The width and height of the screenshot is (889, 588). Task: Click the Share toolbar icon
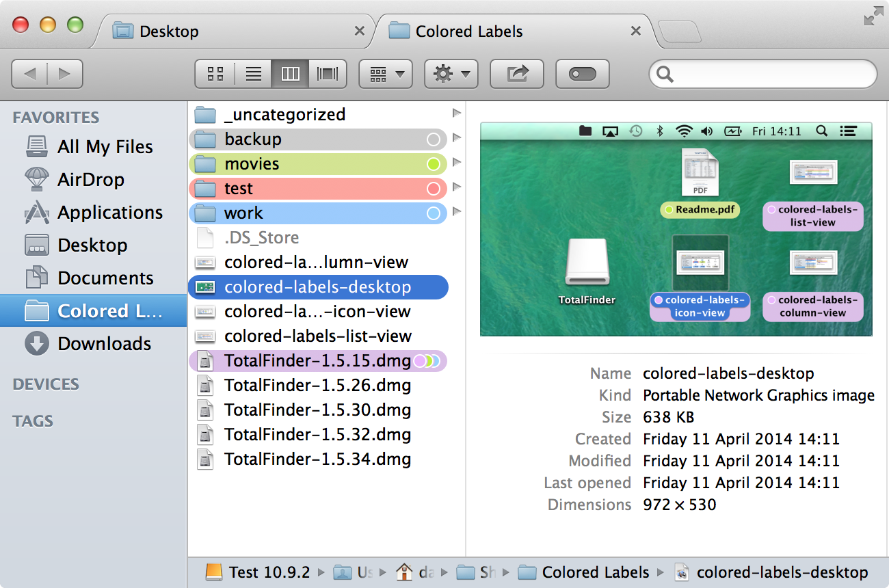(517, 74)
